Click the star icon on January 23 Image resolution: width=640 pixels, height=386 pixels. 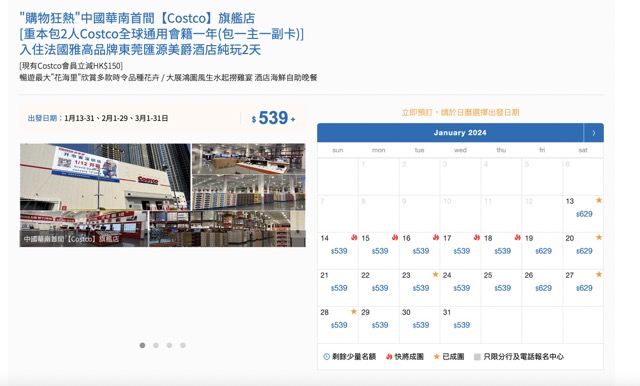click(x=436, y=275)
